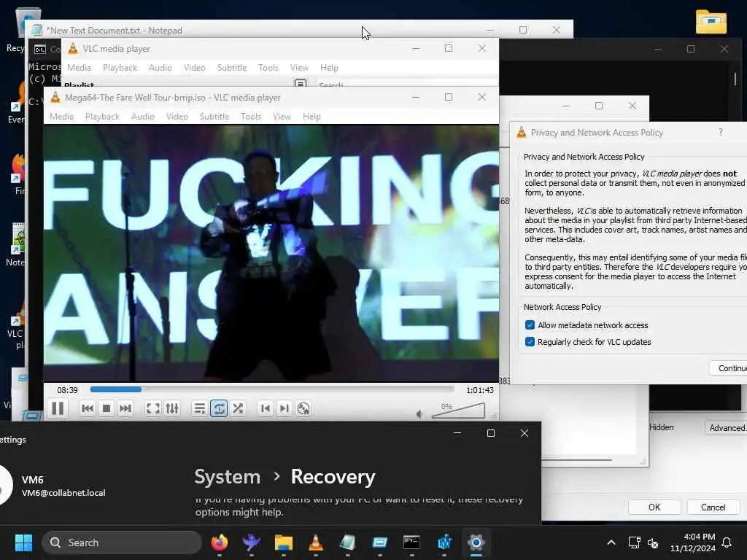Open Audio menu in Mega64 VLC window
747x560 pixels.
143,117
